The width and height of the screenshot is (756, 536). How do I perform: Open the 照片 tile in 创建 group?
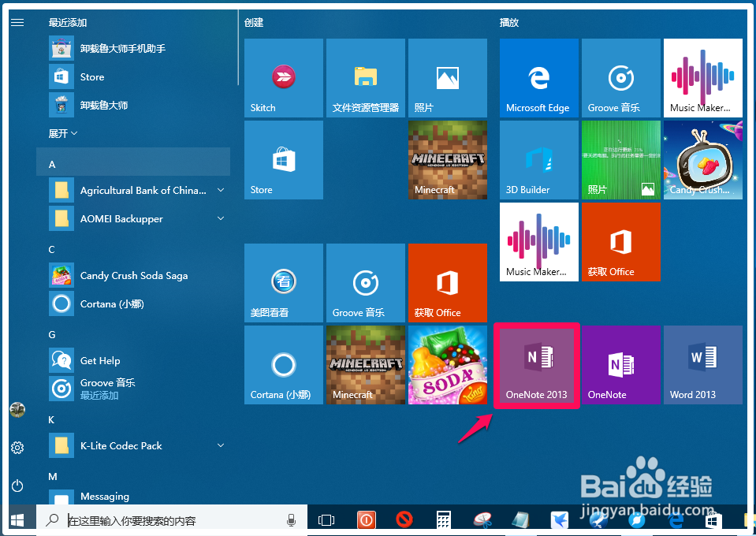click(448, 77)
